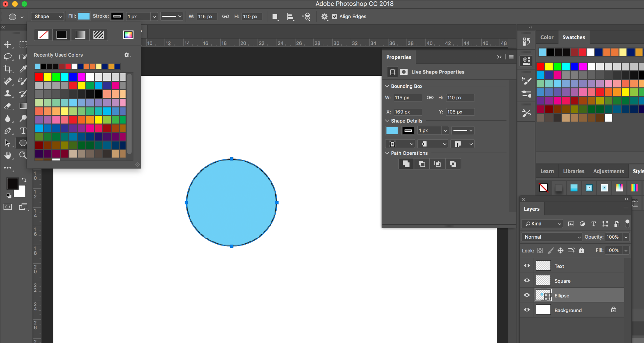Select the Hand tool
This screenshot has width=644, height=343.
point(8,155)
